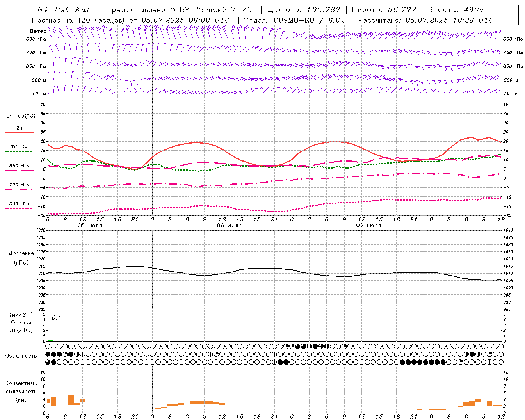
Task: Click the green precipitation bar near 0.1
Action: point(50,340)
